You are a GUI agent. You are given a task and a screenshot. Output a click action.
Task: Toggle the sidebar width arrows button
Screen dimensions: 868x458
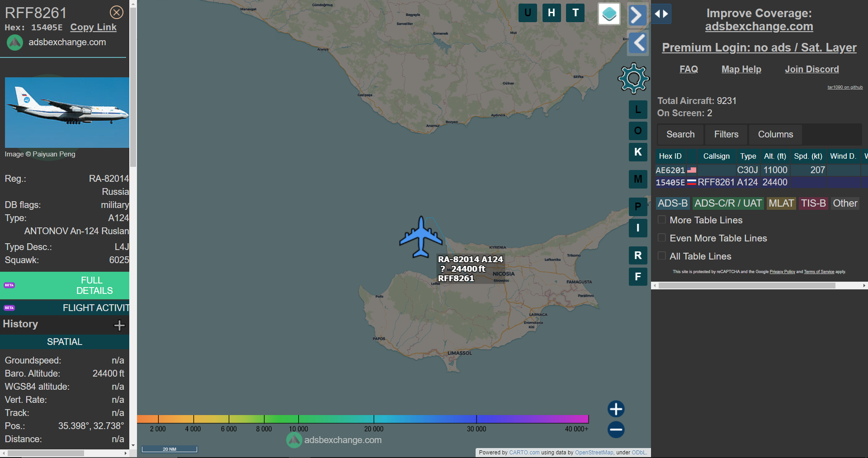click(x=661, y=14)
